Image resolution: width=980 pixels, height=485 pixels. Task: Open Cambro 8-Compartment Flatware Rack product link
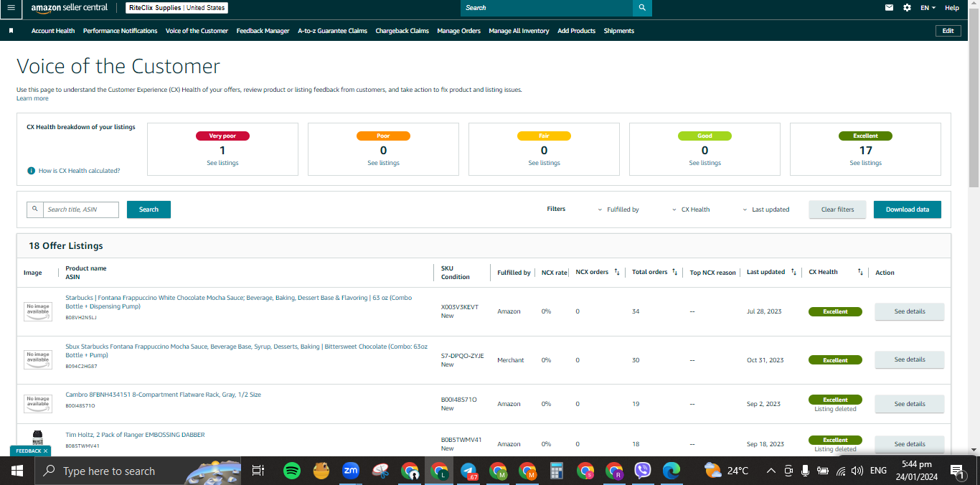[x=163, y=395]
